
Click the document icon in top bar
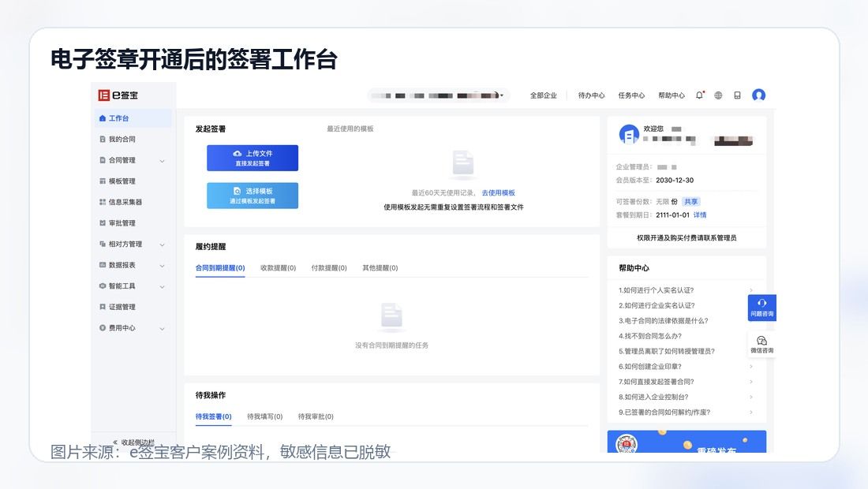click(737, 95)
